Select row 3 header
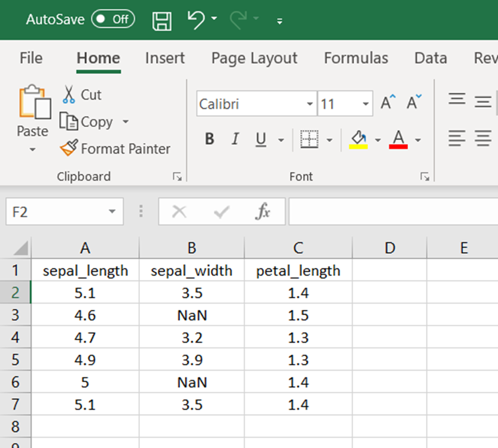Screen dimensions: 498x448 [x=15, y=315]
